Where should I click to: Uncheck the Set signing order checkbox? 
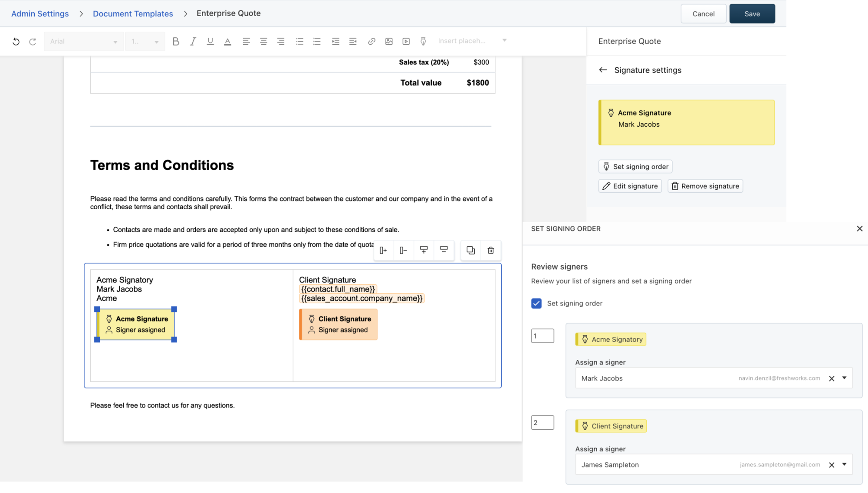click(x=536, y=303)
